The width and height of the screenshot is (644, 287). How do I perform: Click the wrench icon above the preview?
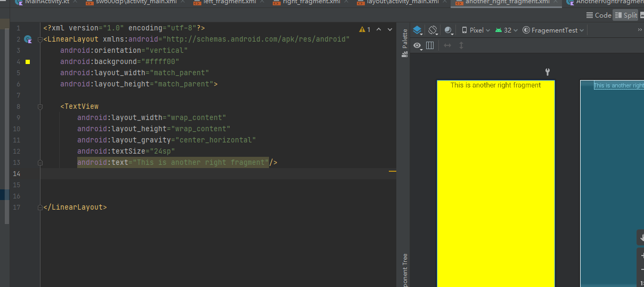coord(547,72)
